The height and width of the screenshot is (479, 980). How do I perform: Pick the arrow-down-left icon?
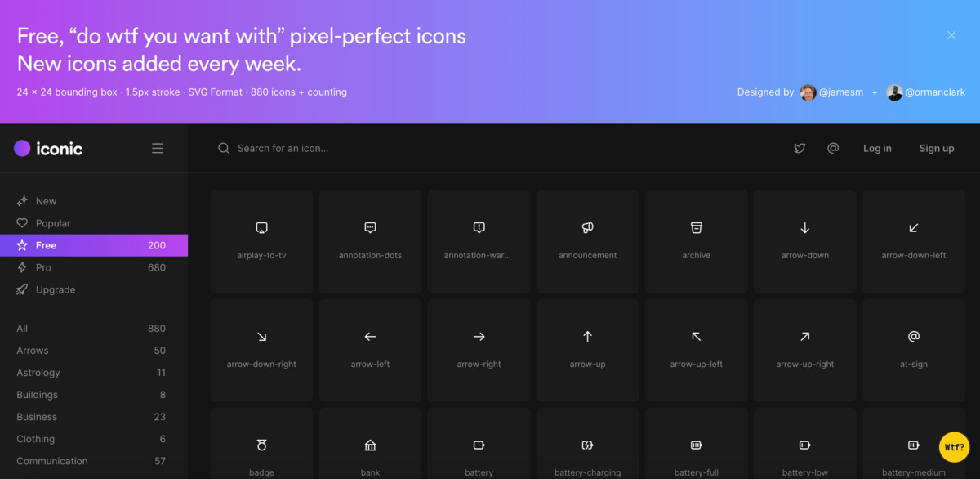(x=913, y=241)
